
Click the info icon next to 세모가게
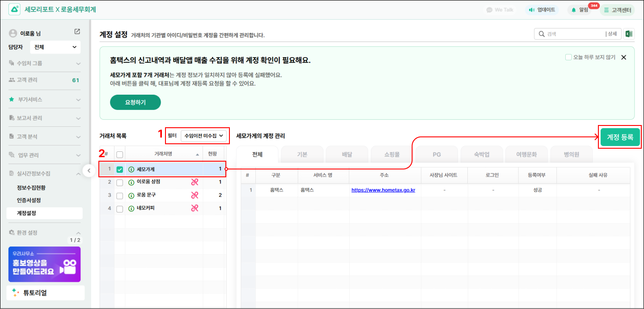point(131,170)
